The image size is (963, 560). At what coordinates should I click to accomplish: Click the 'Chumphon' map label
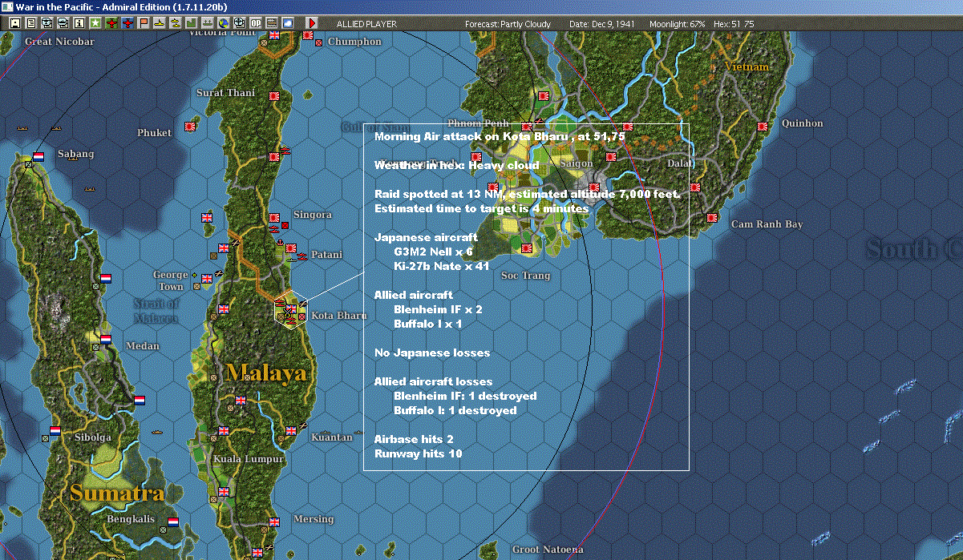pyautogui.click(x=354, y=41)
